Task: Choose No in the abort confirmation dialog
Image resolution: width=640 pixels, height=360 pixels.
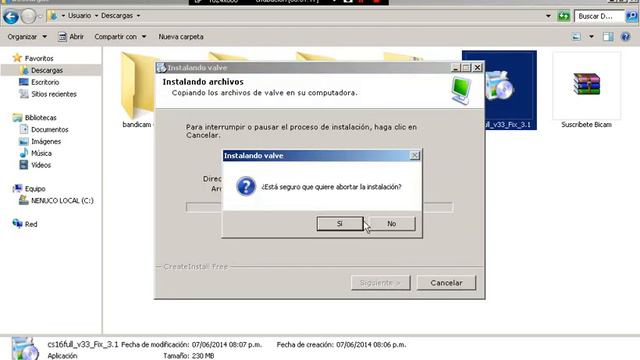Action: [x=391, y=224]
